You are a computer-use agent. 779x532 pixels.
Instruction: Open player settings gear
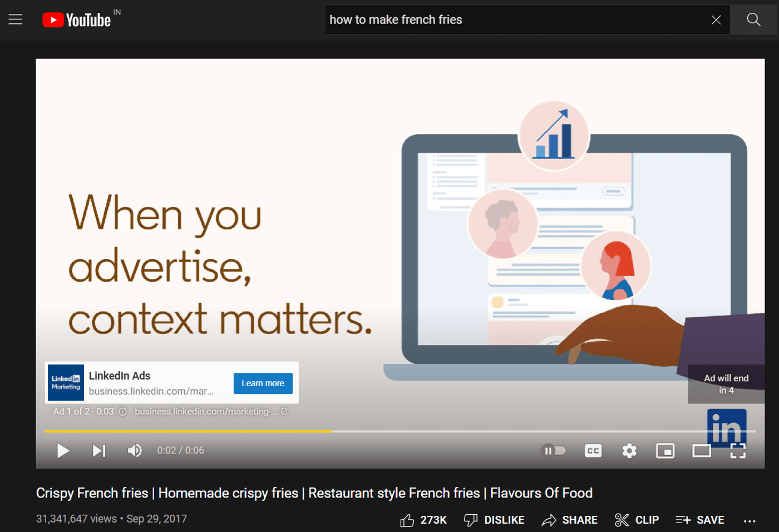click(629, 451)
